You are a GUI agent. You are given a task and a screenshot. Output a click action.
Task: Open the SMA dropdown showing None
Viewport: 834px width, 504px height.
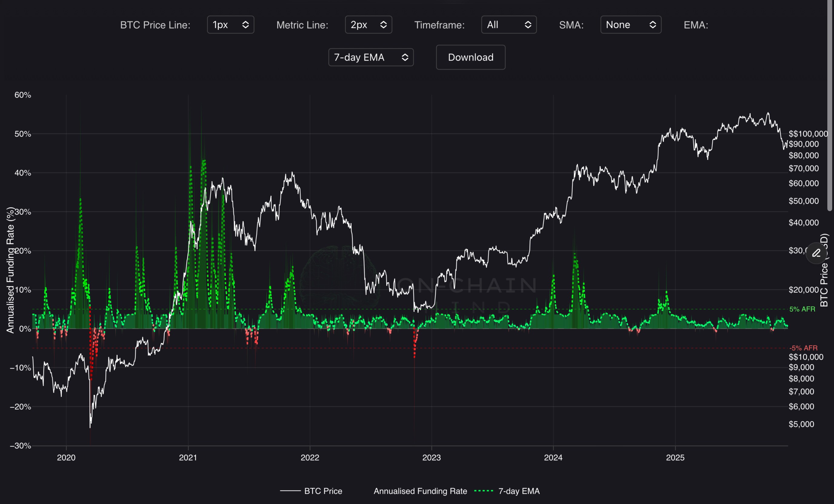pyautogui.click(x=631, y=25)
